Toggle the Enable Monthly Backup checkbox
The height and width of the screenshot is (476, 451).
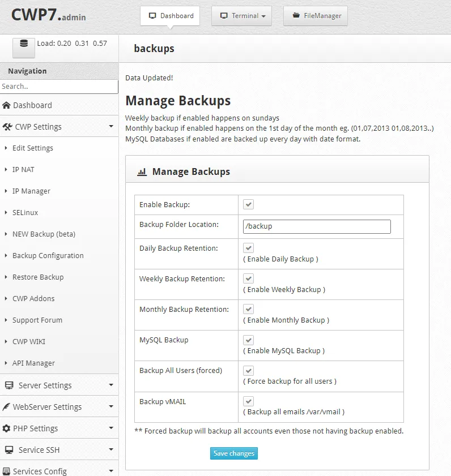[248, 309]
